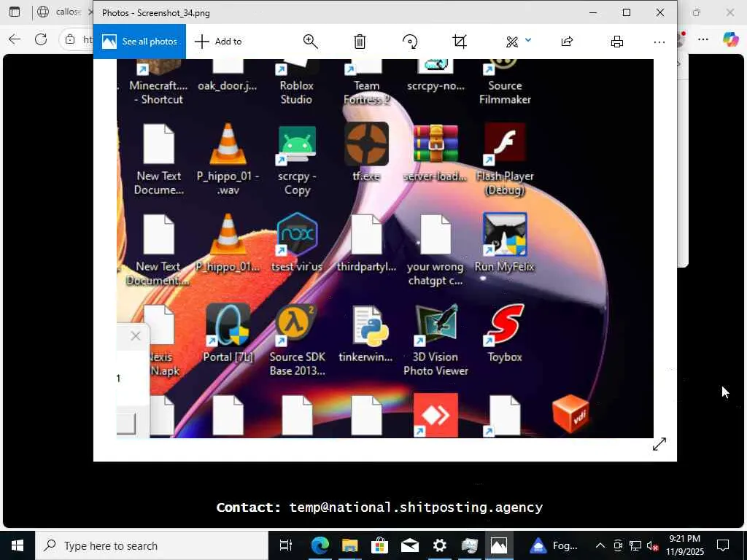
Task: Click the See all photos button
Action: [x=139, y=42]
